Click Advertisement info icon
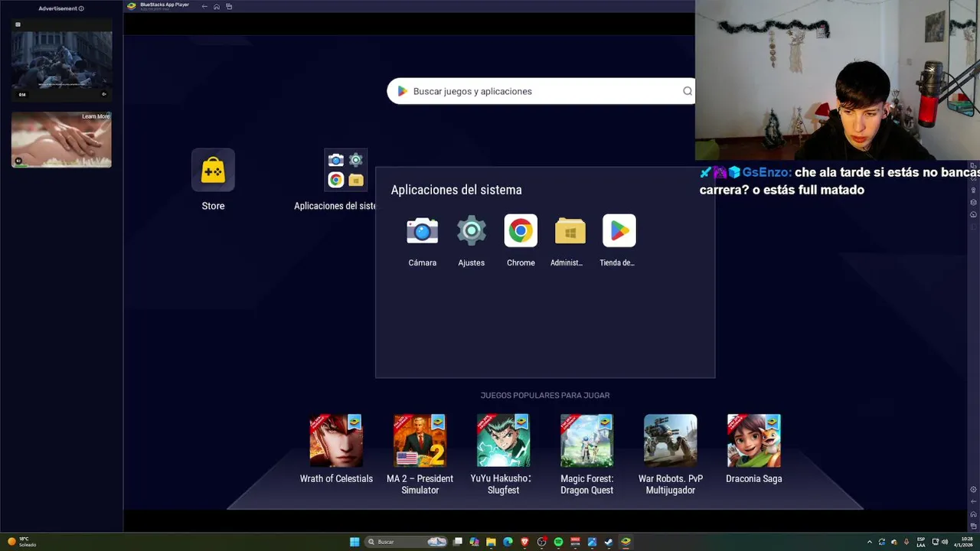 (81, 8)
